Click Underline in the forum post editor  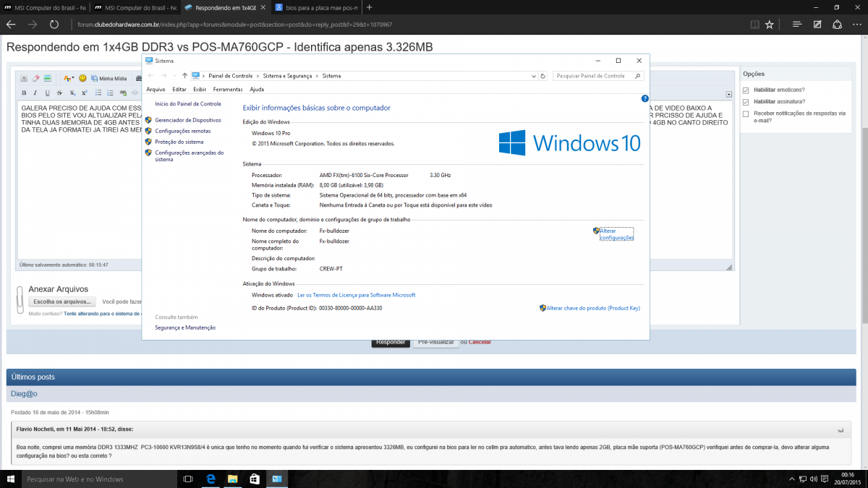(x=48, y=93)
